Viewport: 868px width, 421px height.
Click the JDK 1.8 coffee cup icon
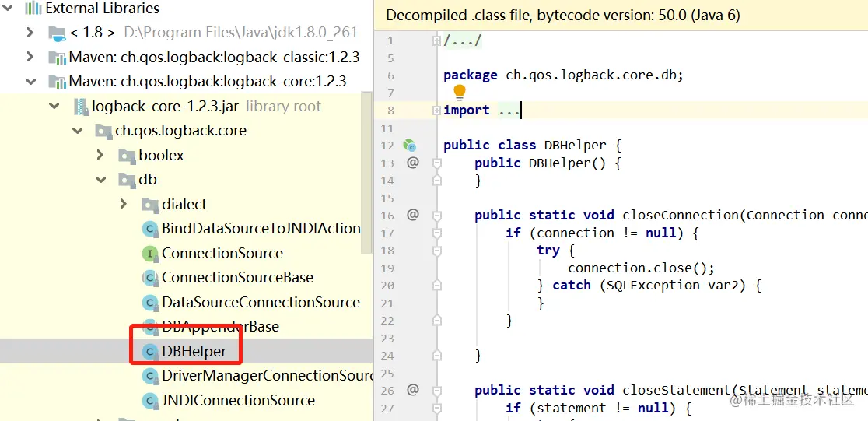[x=57, y=33]
